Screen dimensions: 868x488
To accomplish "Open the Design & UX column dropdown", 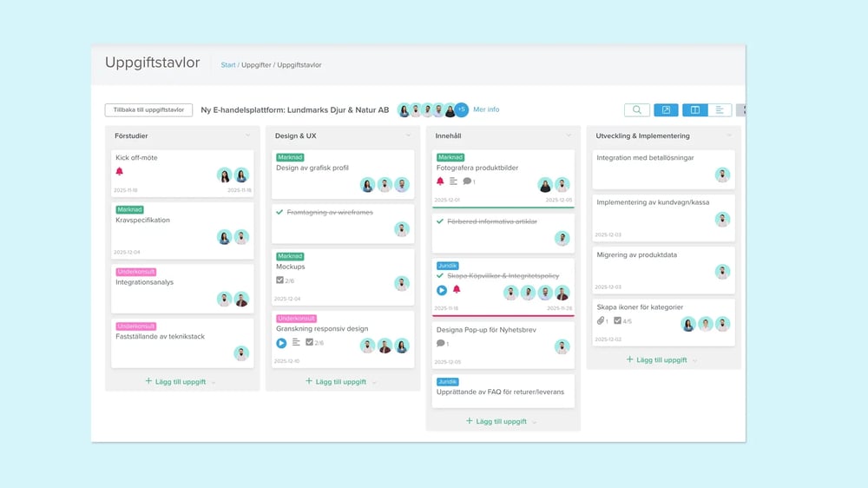I will [x=408, y=135].
